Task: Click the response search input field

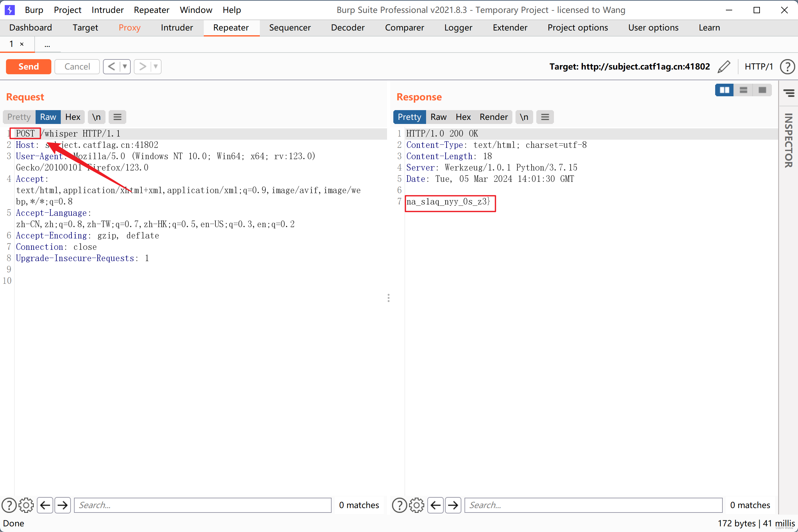Action: coord(593,505)
